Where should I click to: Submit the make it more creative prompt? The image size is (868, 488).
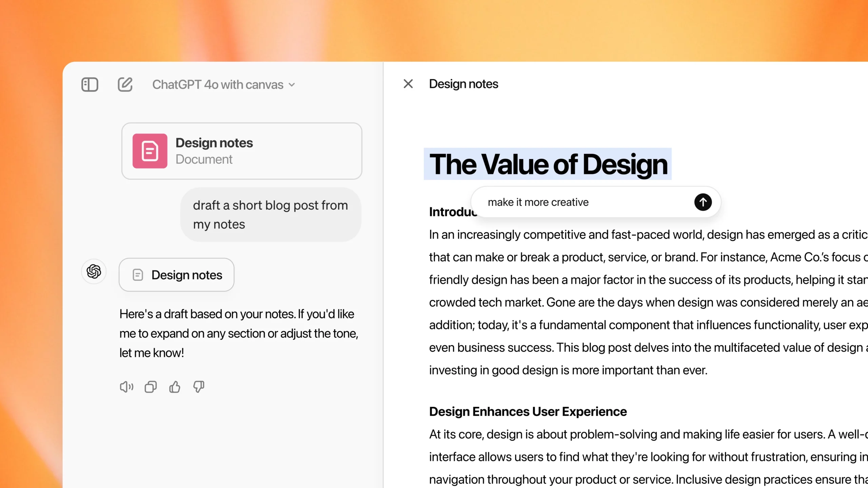click(702, 202)
